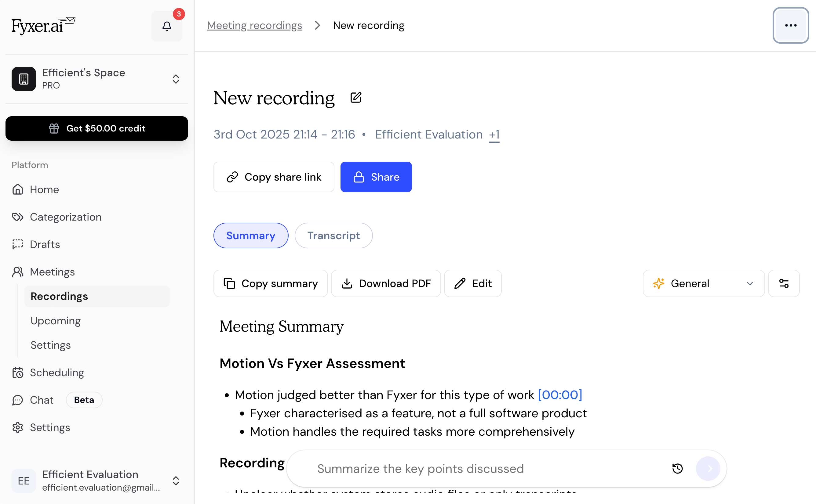The image size is (816, 504).
Task: Open the three-dot more options menu
Action: 790,25
